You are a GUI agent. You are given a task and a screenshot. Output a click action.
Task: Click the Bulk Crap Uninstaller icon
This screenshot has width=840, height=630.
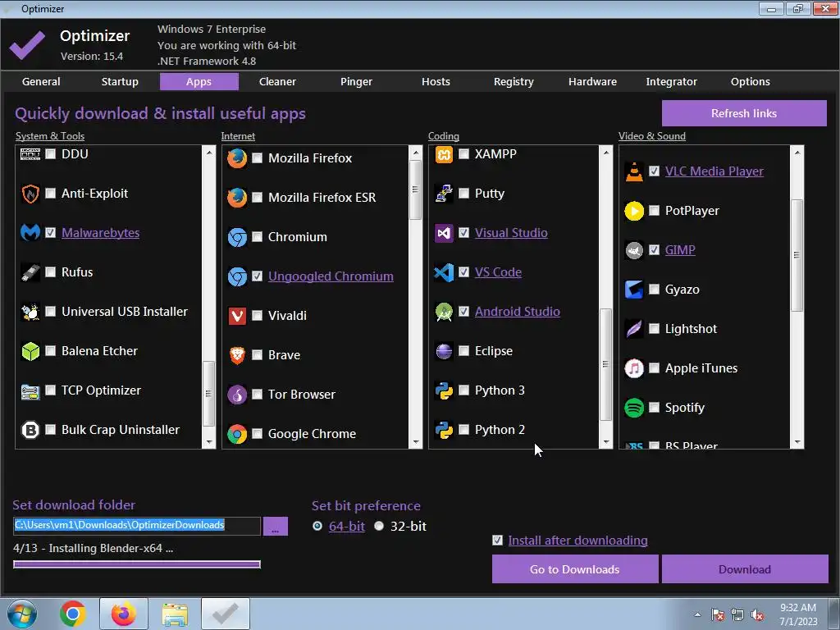(30, 430)
